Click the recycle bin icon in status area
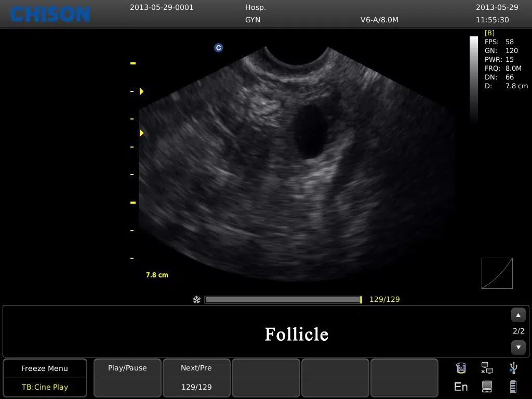 click(x=461, y=368)
